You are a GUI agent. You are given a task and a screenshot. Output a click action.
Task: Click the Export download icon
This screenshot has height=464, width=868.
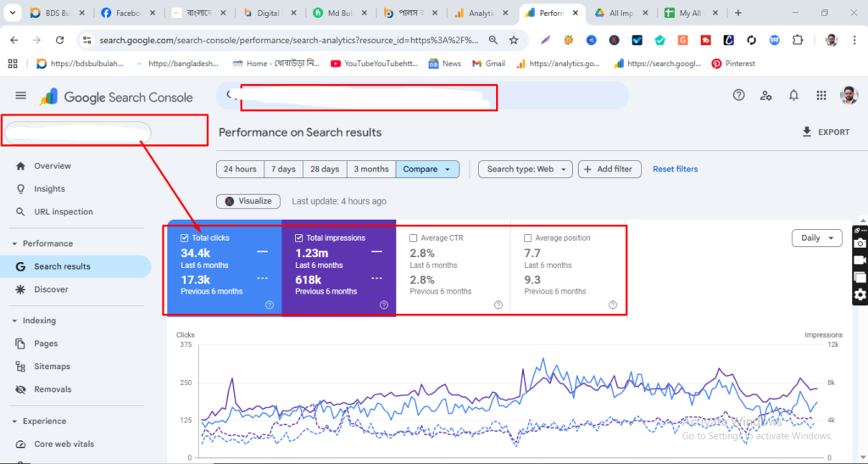(807, 131)
